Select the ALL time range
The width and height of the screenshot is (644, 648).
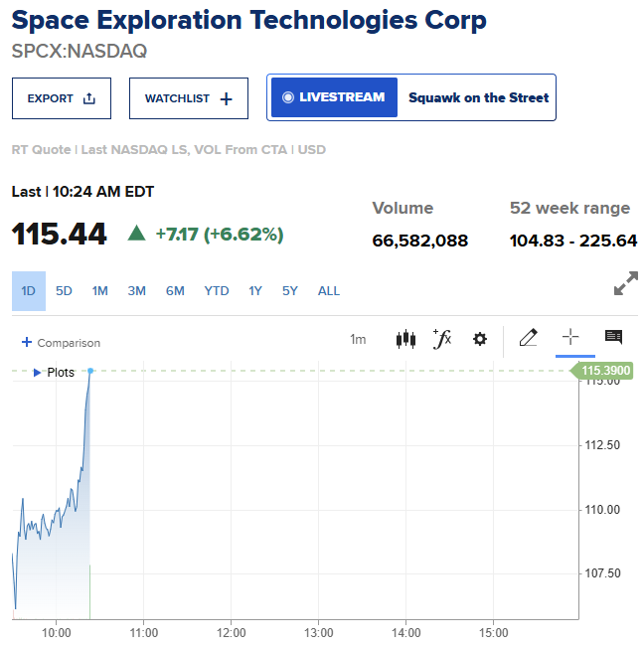[x=329, y=291]
